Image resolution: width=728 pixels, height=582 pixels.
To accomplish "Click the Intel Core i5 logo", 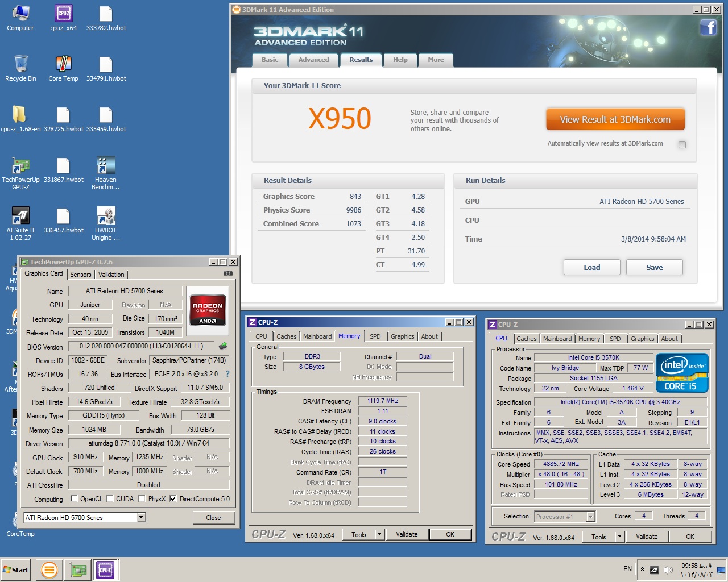I will click(x=682, y=373).
